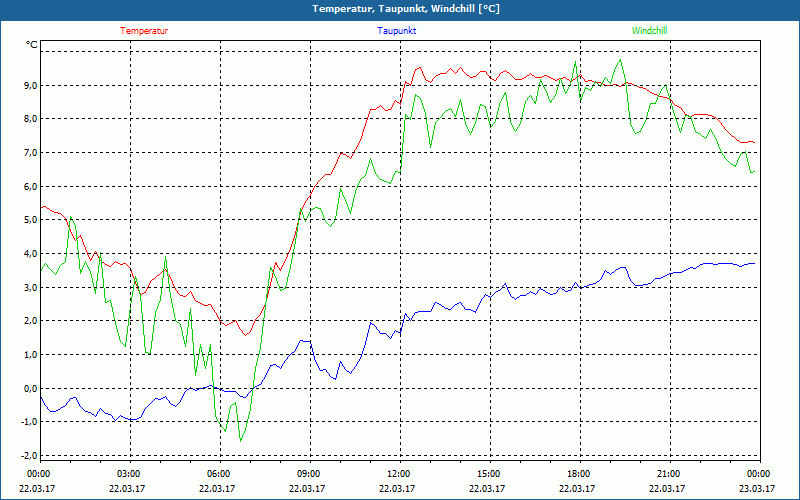The width and height of the screenshot is (800, 500).
Task: Click the '00:00' time label above 22.03.17
Action: click(x=38, y=474)
